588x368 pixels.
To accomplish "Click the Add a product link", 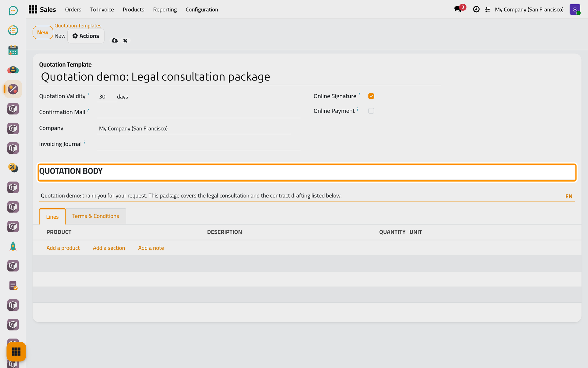I will coord(63,248).
